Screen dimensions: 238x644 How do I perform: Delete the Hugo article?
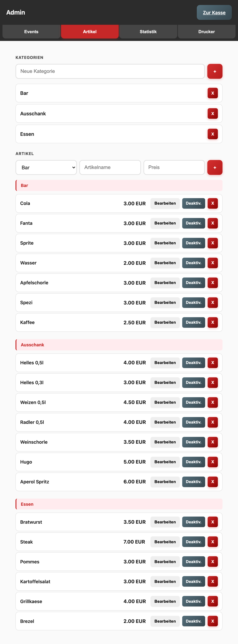point(213,462)
